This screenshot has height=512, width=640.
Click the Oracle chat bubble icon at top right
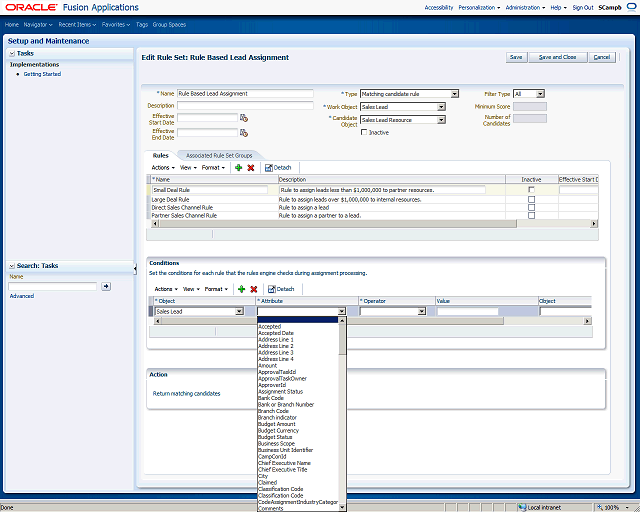(x=631, y=7)
